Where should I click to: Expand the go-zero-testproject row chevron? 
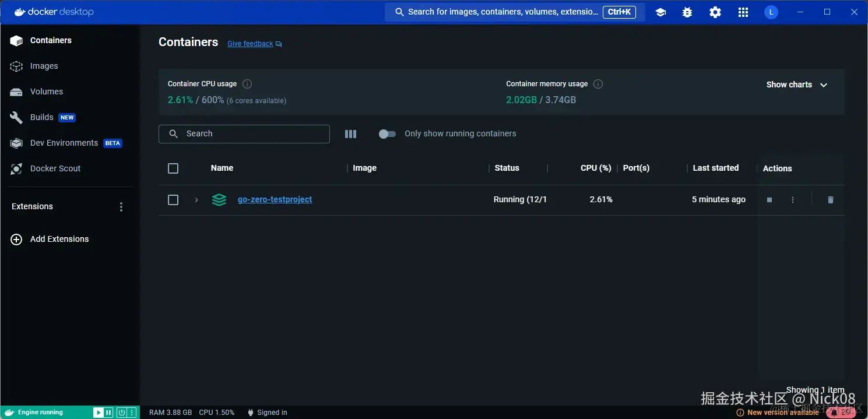click(196, 200)
